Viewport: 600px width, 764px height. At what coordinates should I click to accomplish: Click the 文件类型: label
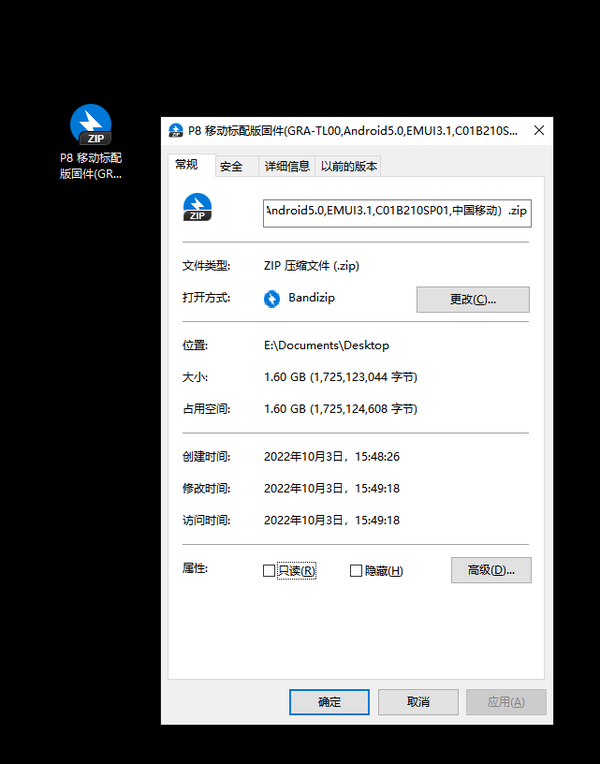click(x=206, y=266)
